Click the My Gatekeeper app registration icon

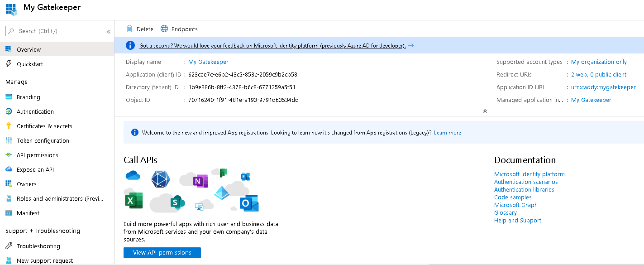[11, 9]
